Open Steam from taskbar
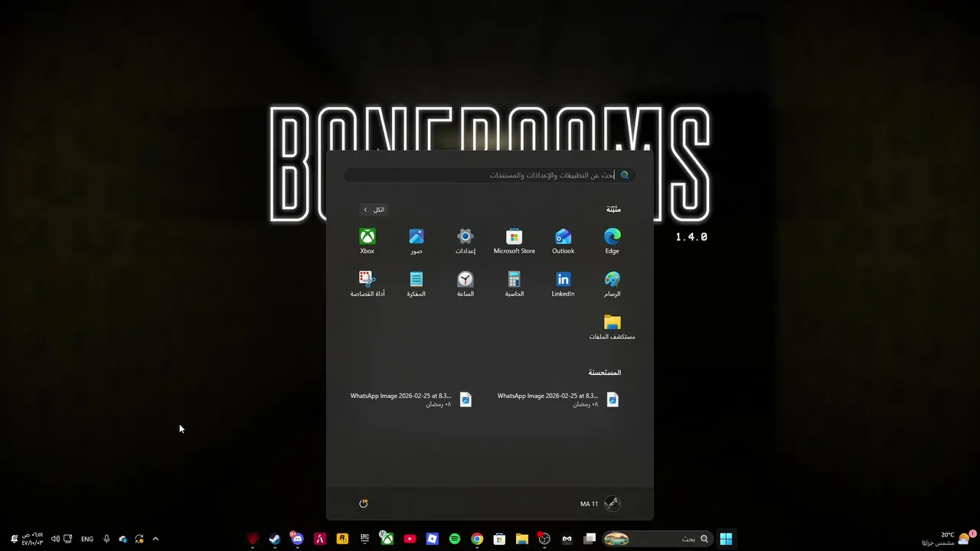Screen dimensions: 980x551 tap(275, 539)
